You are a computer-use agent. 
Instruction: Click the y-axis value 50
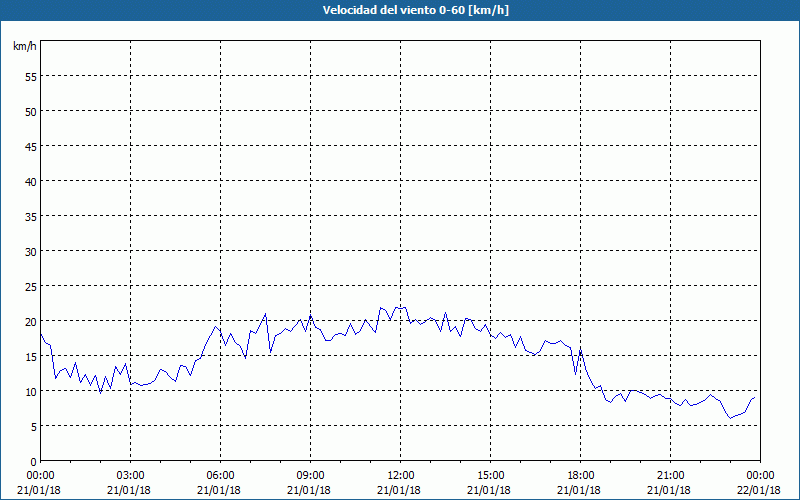click(x=31, y=112)
